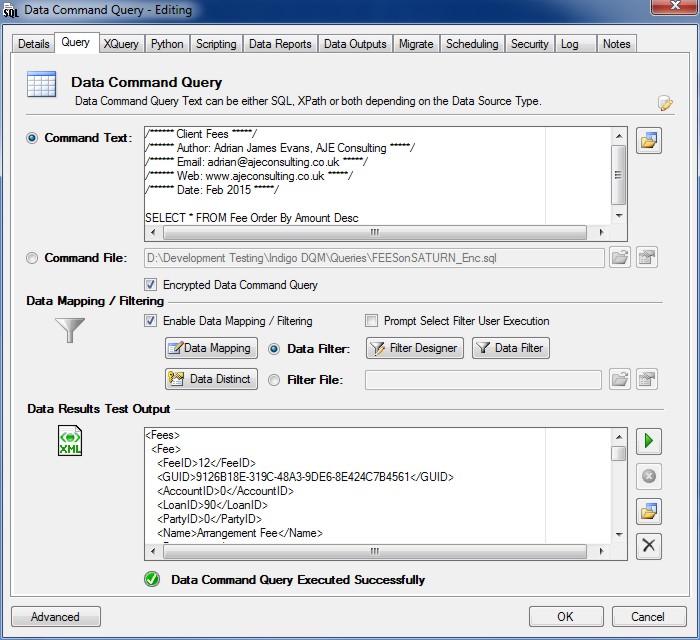Select the Filter File radio button
Viewport: 700px width, 640px height.
274,379
